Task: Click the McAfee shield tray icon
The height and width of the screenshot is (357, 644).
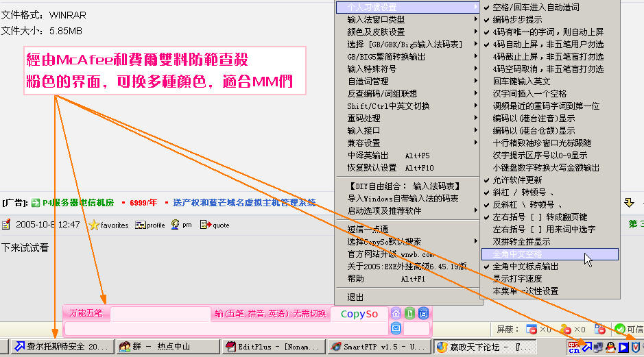Action: [x=635, y=347]
